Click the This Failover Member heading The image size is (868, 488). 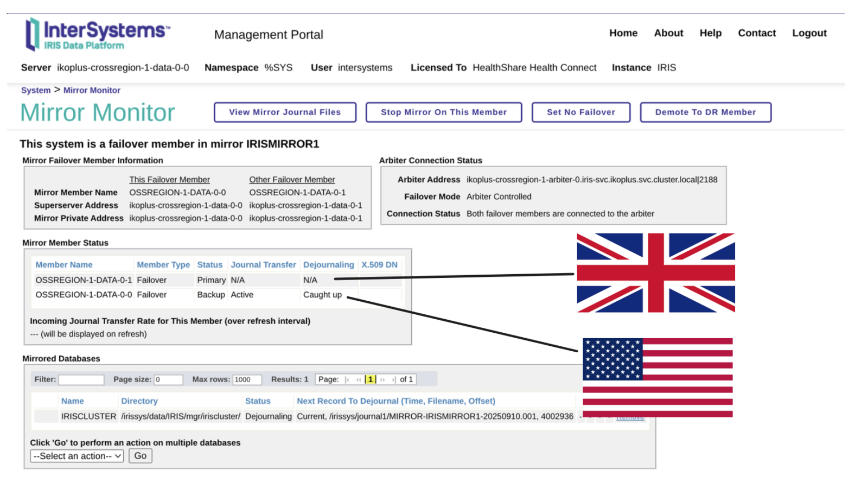170,180
